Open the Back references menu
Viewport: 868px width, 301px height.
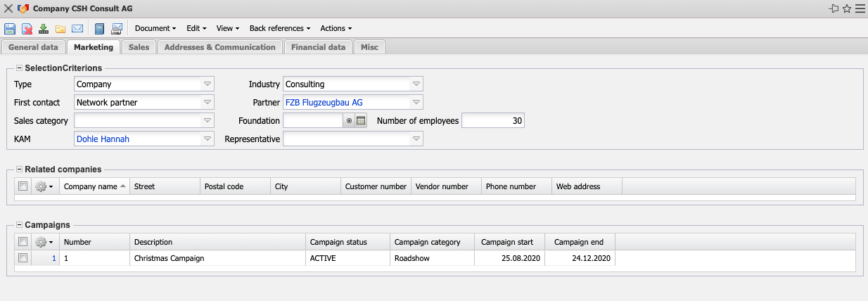click(279, 29)
